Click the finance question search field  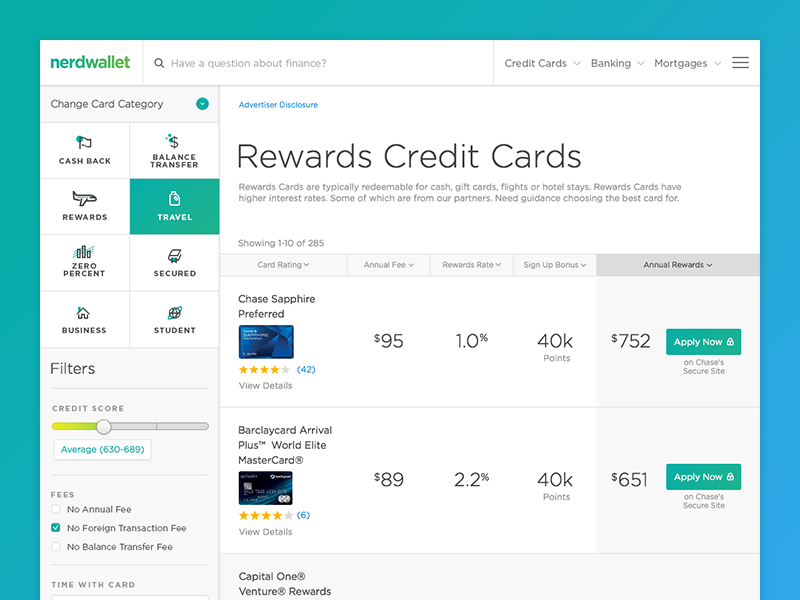tap(318, 63)
